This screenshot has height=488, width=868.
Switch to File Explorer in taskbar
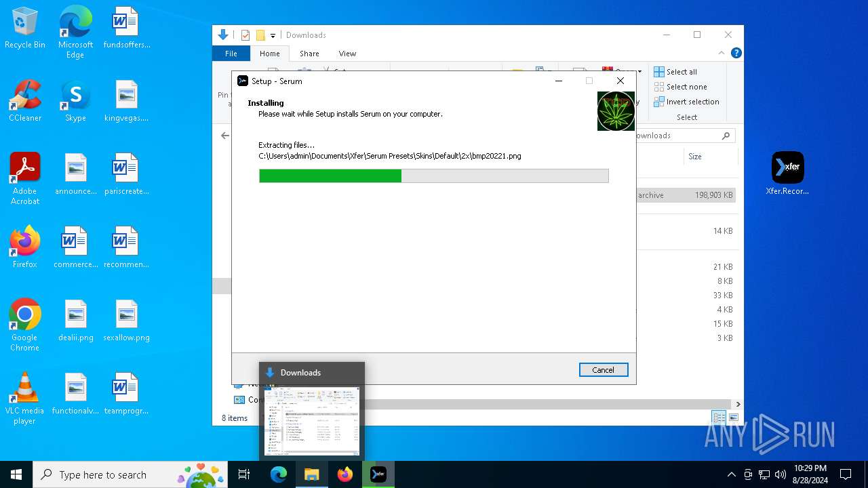coord(312,474)
